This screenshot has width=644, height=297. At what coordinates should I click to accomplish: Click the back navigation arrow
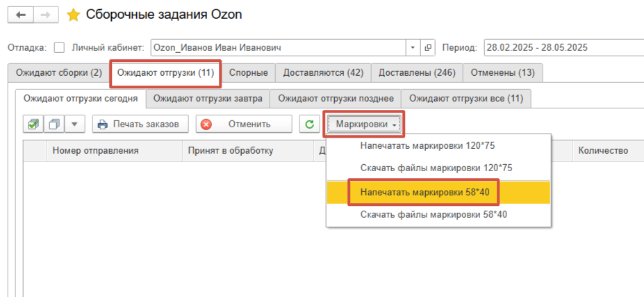[x=22, y=15]
